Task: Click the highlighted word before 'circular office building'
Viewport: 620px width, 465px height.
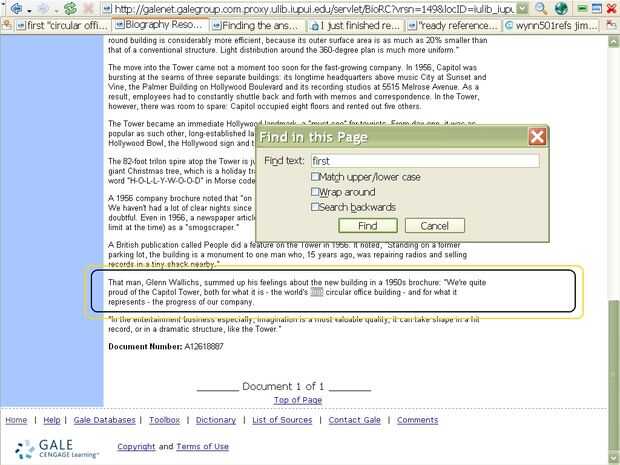Action: [317, 292]
